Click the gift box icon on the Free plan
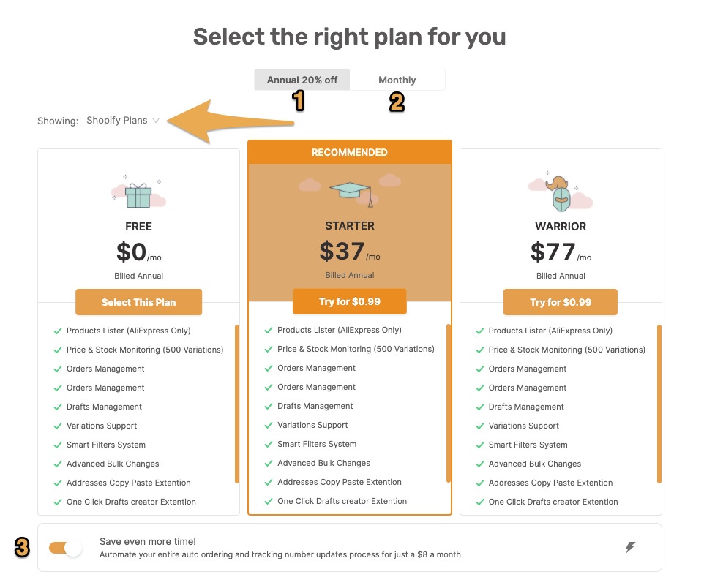The width and height of the screenshot is (704, 588). coord(138,195)
